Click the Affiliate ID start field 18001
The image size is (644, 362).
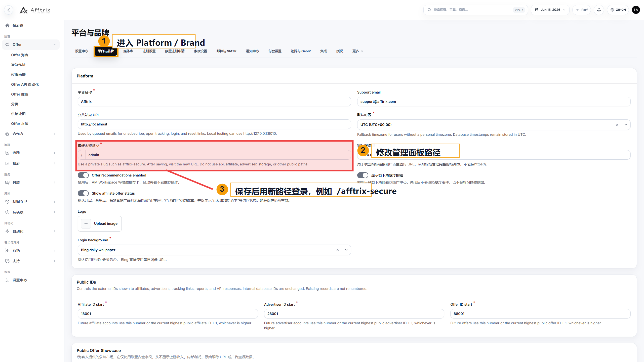[x=168, y=314]
